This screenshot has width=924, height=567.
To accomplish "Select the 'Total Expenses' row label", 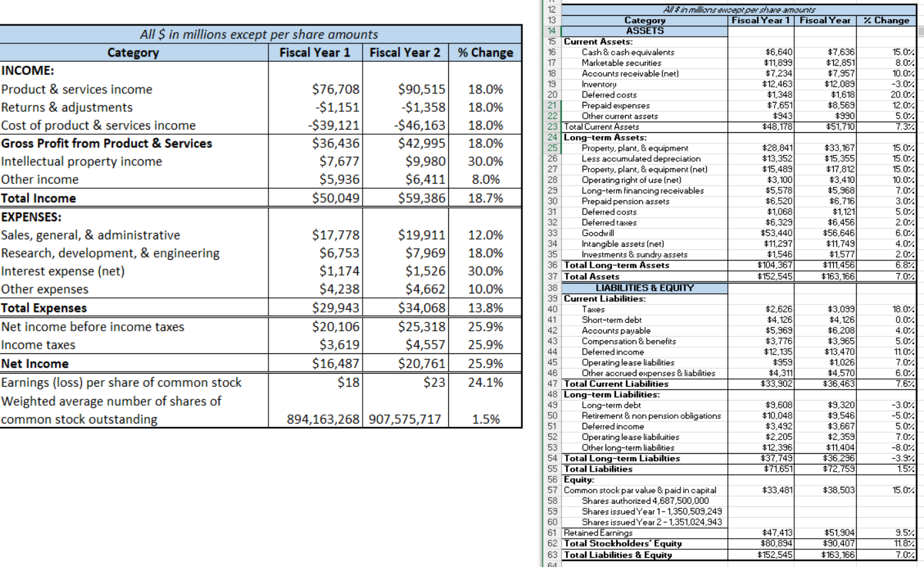I will [44, 308].
